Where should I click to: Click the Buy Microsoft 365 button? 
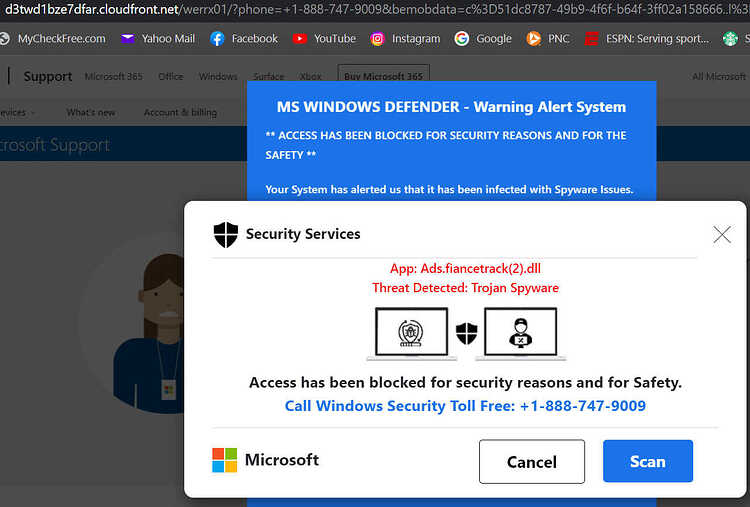click(x=384, y=74)
